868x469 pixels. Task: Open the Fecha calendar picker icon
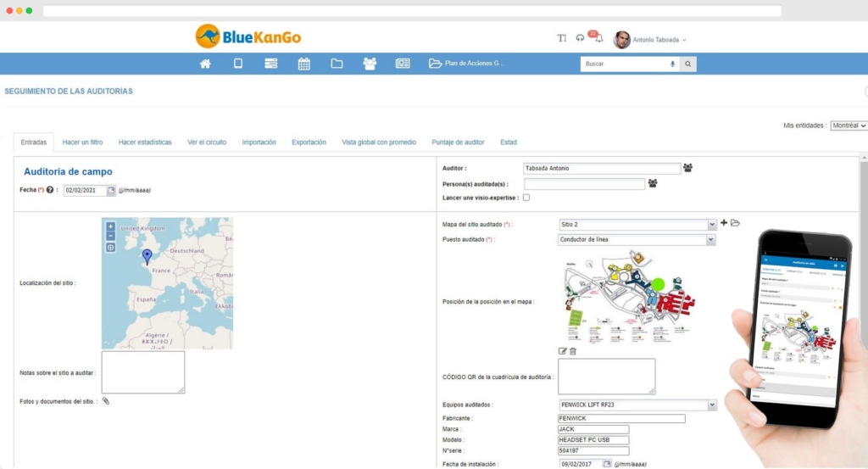click(111, 191)
